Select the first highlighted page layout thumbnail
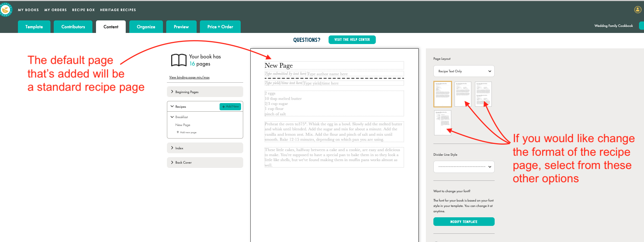644x242 pixels. pyautogui.click(x=443, y=94)
